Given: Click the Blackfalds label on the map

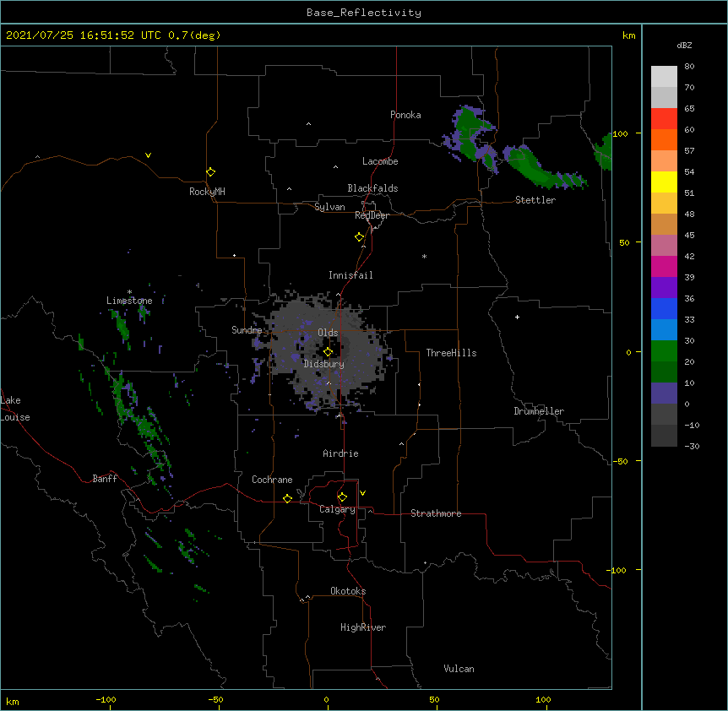Looking at the screenshot, I should coord(372,188).
